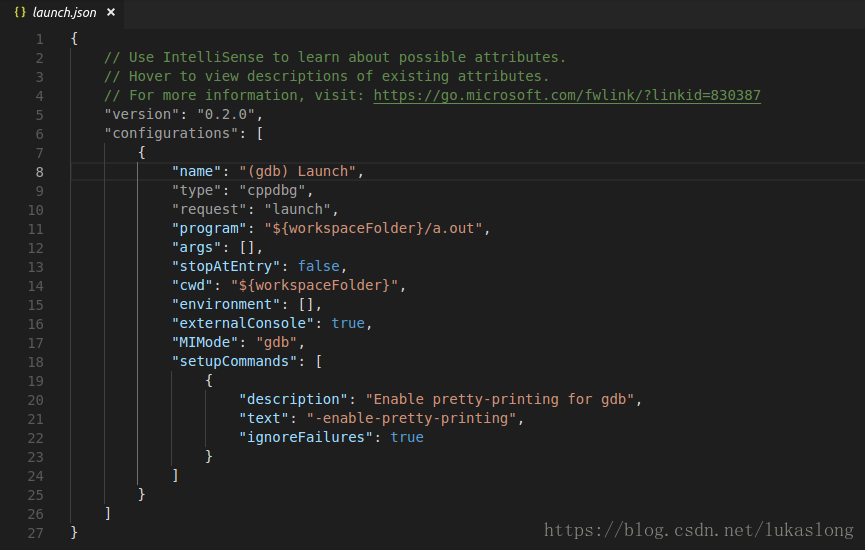Open the go.microsoft.com fwlink URL

tap(567, 95)
